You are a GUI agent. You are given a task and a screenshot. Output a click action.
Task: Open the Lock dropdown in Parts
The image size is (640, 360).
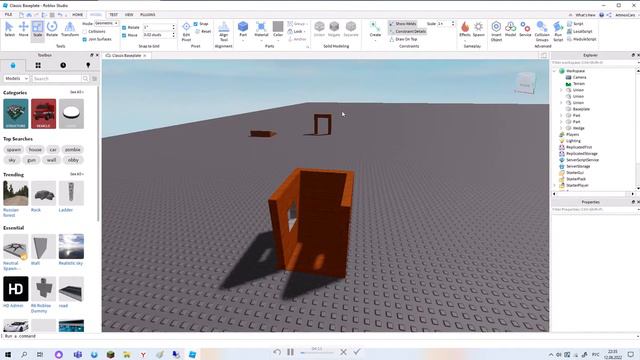tap(297, 31)
